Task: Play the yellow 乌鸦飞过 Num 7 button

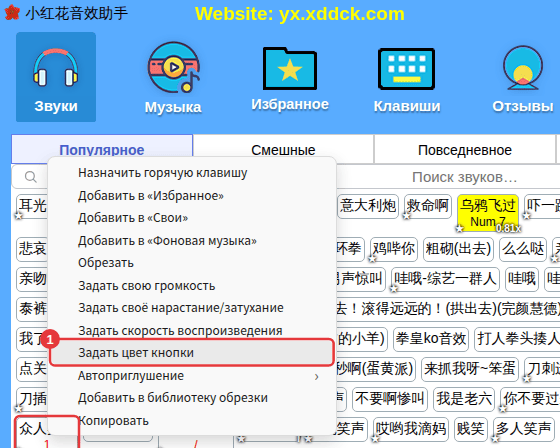Action: (488, 213)
